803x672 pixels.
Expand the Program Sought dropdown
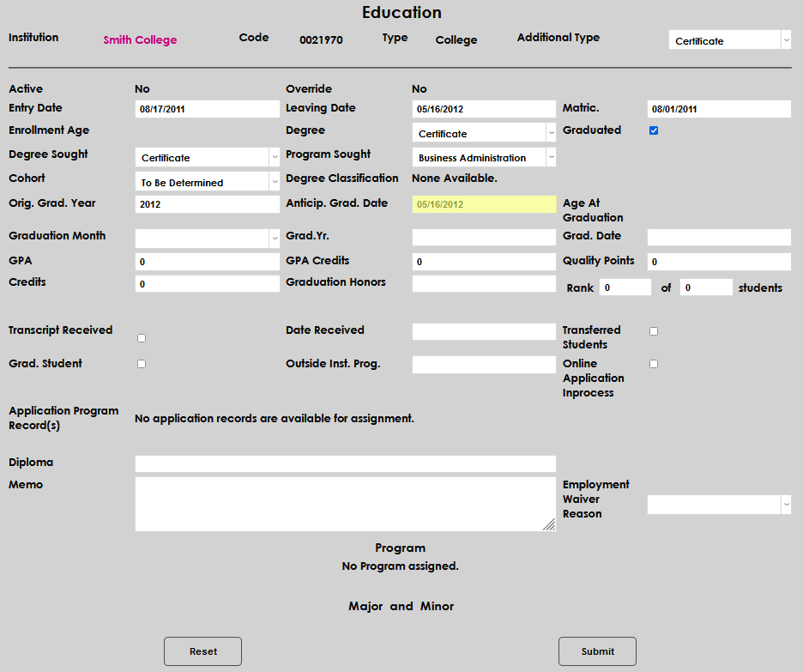tap(484, 158)
